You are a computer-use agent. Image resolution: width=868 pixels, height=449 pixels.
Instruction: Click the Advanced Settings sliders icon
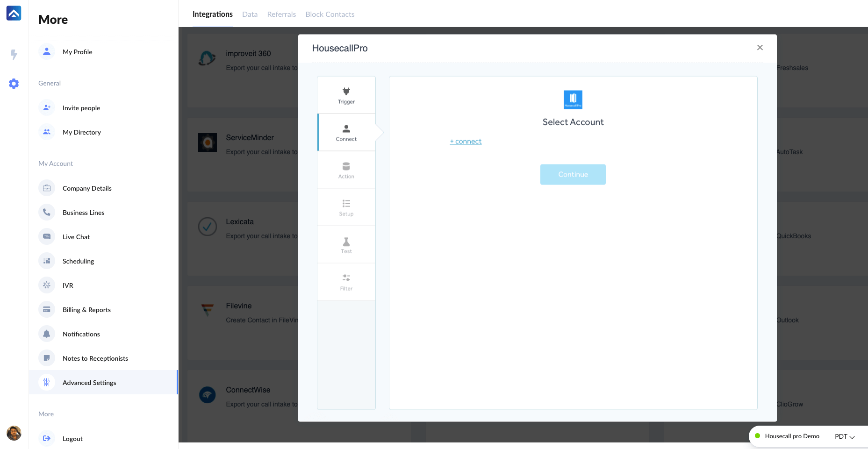coord(47,383)
